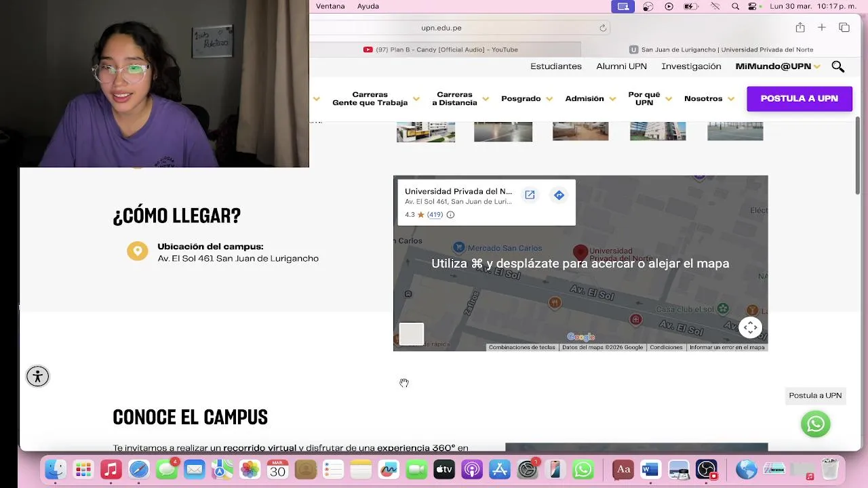Viewport: 868px width, 488px height.
Task: Switch to Safari in the Dock
Action: click(139, 469)
